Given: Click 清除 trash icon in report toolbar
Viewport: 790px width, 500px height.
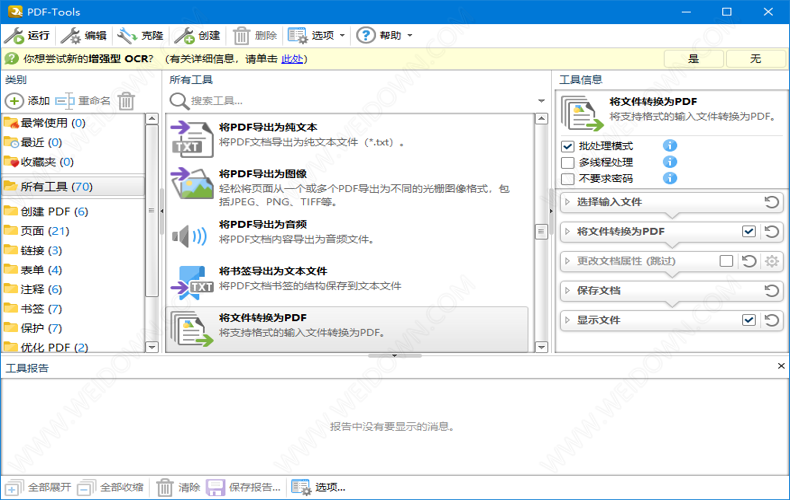Looking at the screenshot, I should (165, 487).
